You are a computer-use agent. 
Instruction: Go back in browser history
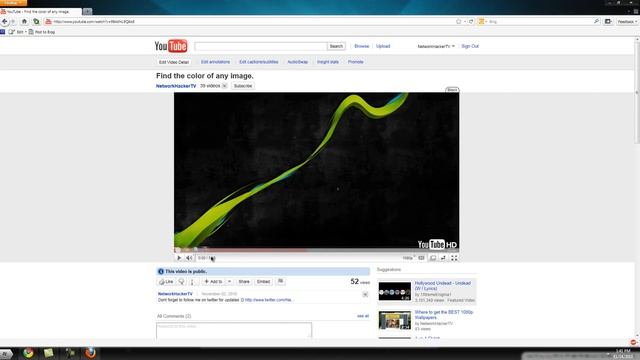(4, 21)
